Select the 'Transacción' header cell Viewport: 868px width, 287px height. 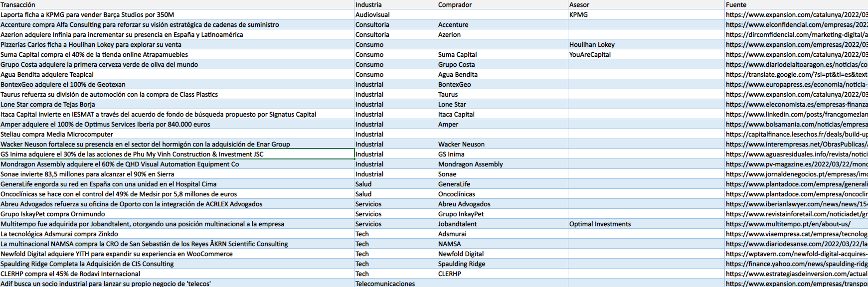[177, 4]
